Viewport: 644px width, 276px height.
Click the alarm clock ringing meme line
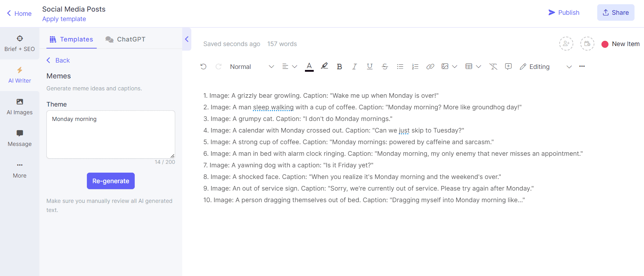[393, 154]
